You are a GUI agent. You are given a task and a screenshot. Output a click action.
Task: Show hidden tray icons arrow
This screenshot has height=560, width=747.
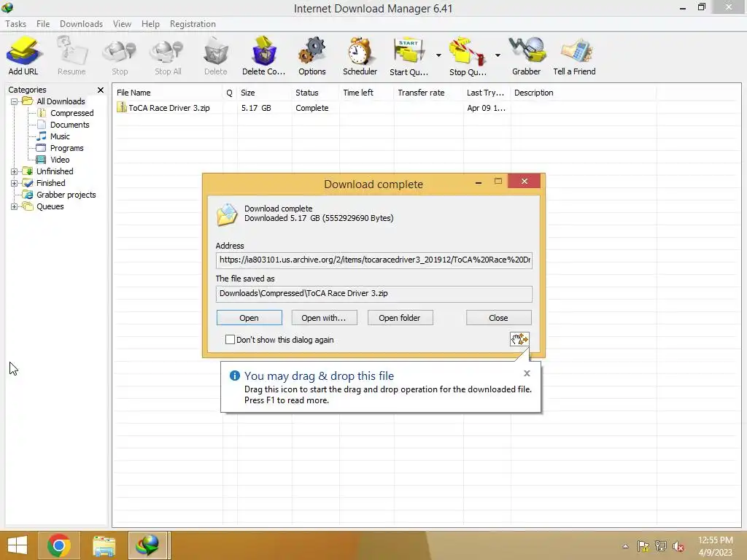tap(625, 546)
